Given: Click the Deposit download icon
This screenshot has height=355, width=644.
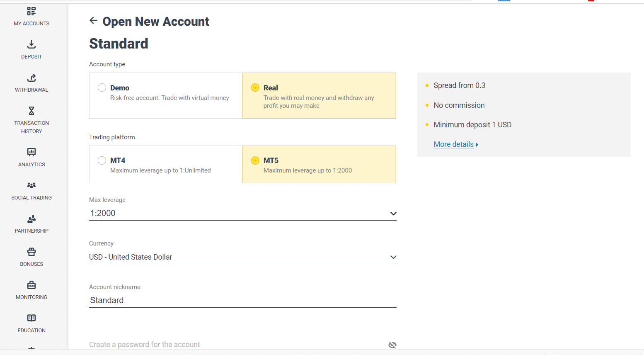Looking at the screenshot, I should click(x=31, y=44).
